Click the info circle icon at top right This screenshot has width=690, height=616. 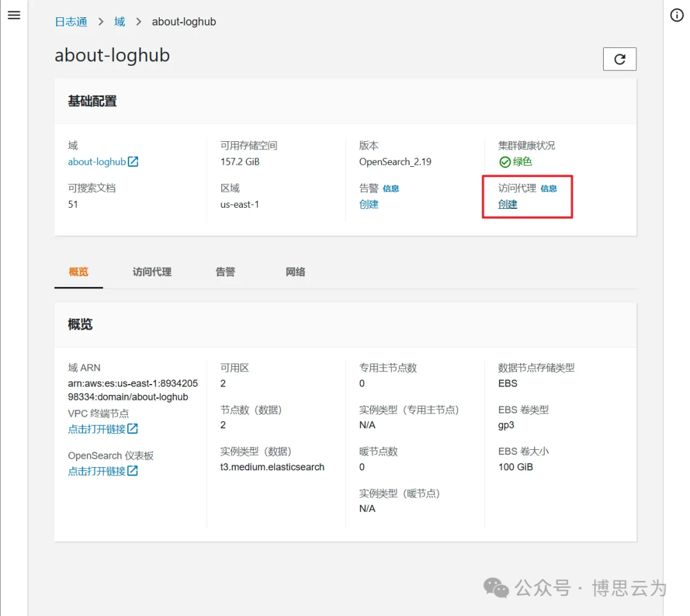(677, 15)
